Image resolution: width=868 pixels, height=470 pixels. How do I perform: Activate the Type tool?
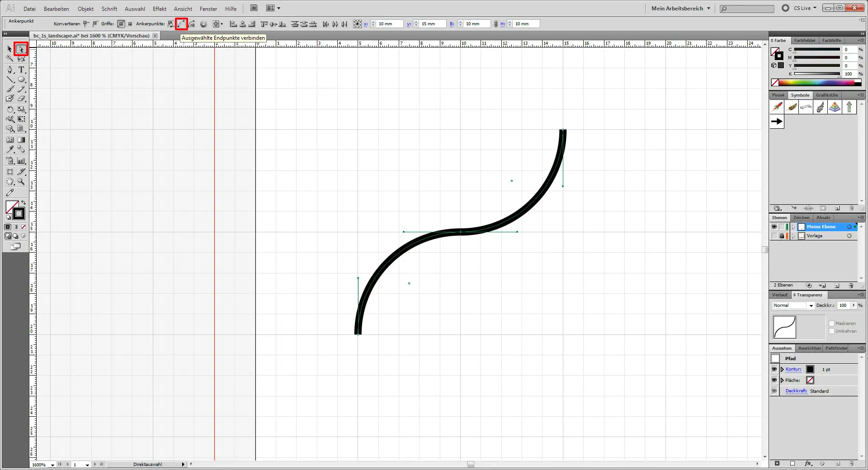pos(21,70)
